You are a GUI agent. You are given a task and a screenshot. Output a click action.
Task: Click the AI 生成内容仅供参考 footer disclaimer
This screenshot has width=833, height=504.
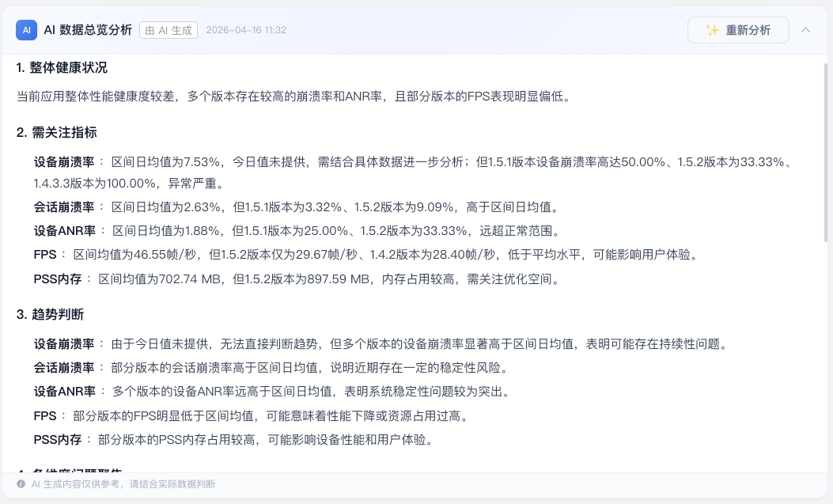tap(123, 484)
